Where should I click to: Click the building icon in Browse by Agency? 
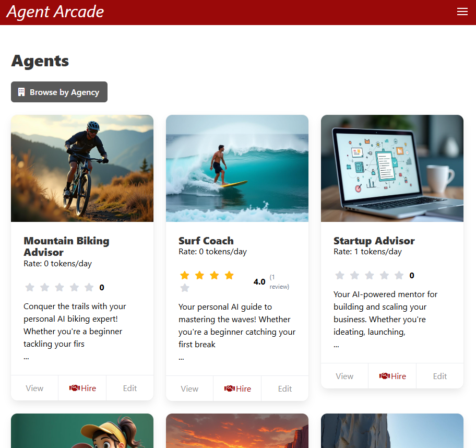21,92
